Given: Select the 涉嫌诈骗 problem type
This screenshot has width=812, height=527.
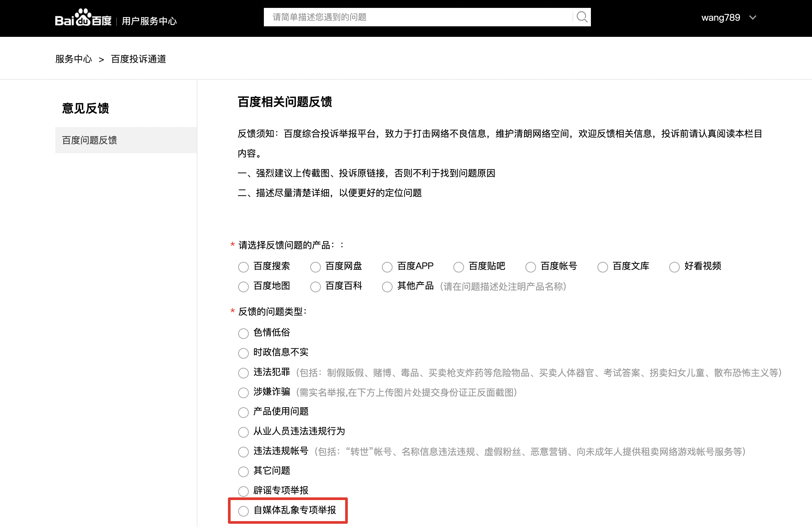Looking at the screenshot, I should pos(243,392).
